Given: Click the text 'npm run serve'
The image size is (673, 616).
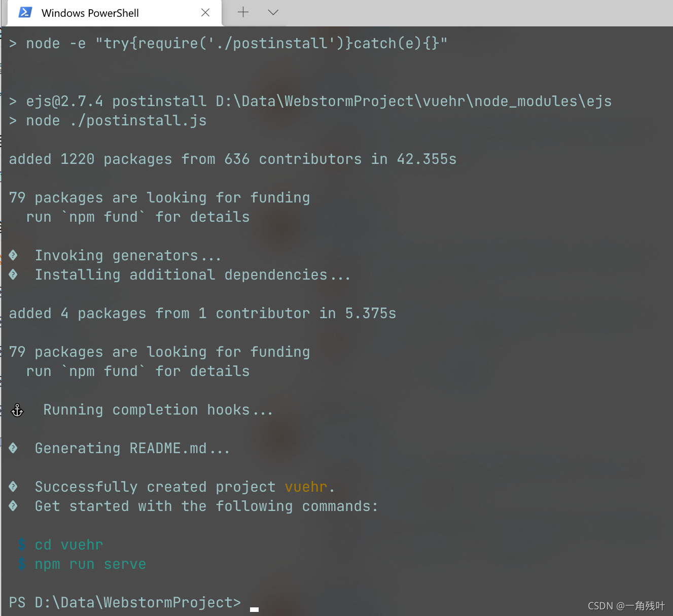Looking at the screenshot, I should tap(90, 564).
